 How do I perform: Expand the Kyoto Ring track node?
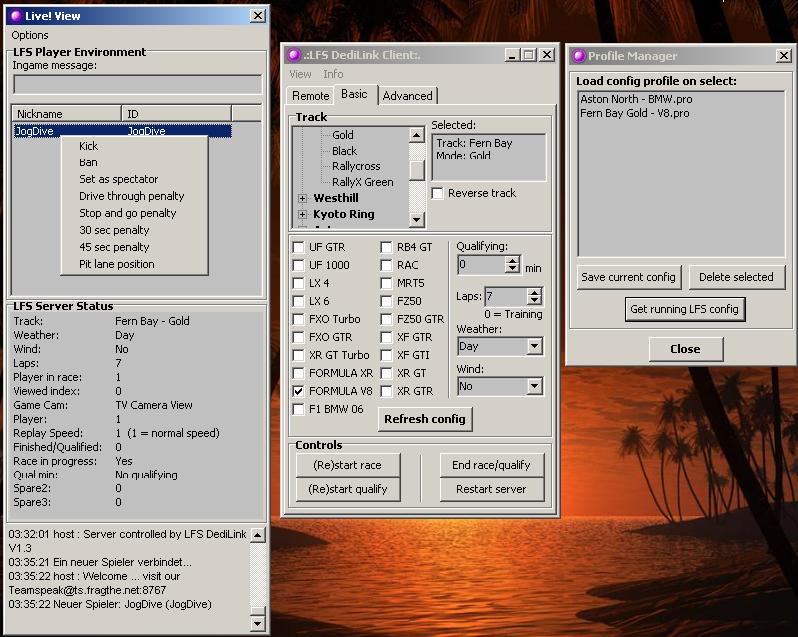pyautogui.click(x=302, y=214)
